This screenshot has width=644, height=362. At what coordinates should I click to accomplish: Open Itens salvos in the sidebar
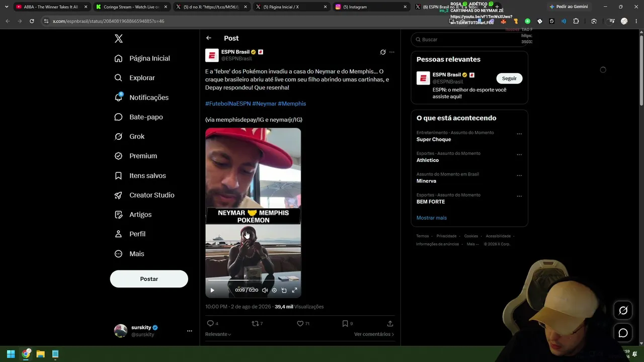140,175
